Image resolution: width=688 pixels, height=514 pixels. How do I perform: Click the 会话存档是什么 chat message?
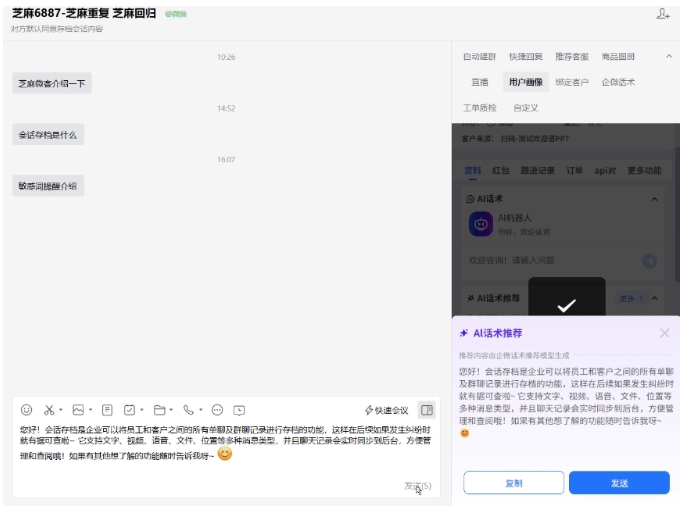(x=47, y=134)
